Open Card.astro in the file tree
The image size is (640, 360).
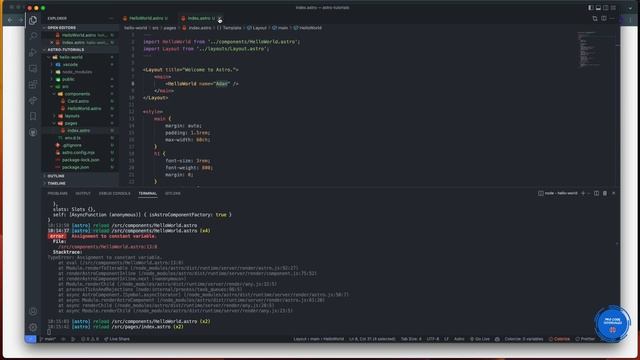tap(78, 101)
